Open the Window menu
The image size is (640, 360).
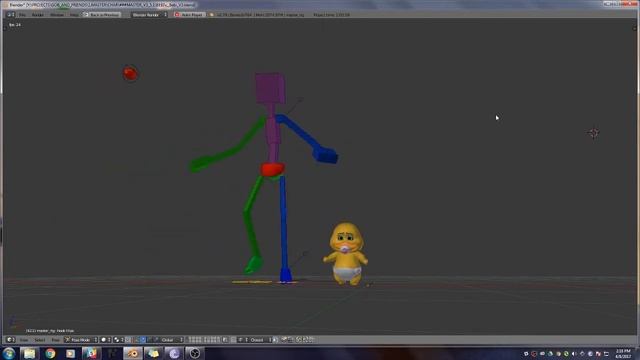(x=57, y=15)
